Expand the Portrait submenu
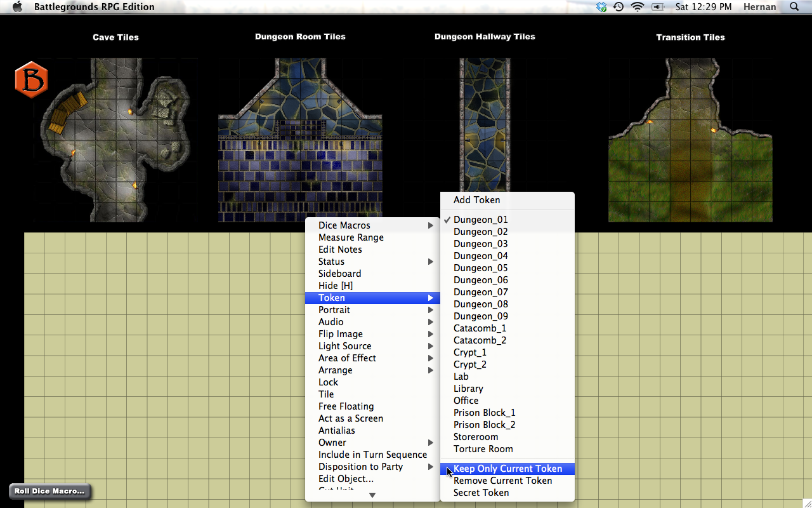The image size is (812, 508). (372, 310)
